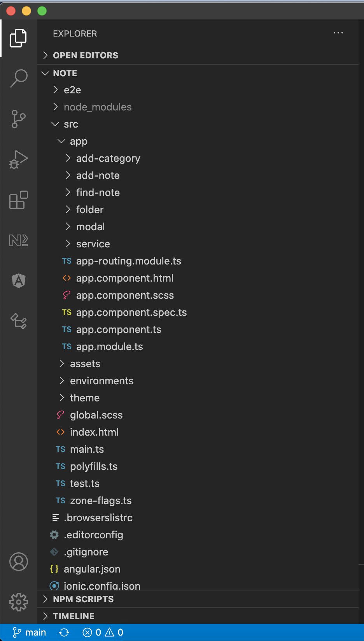Select the angular.json file

tap(92, 569)
